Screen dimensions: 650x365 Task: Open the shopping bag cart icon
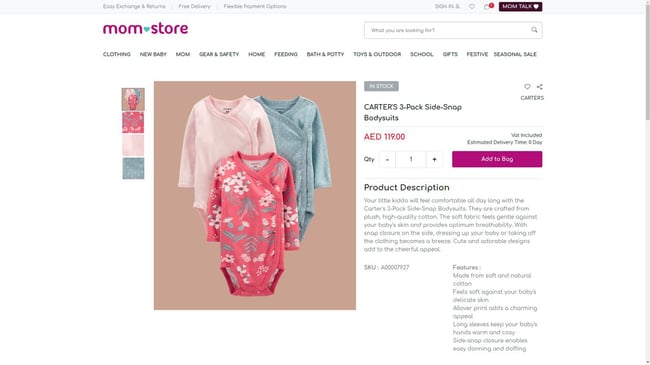[488, 7]
